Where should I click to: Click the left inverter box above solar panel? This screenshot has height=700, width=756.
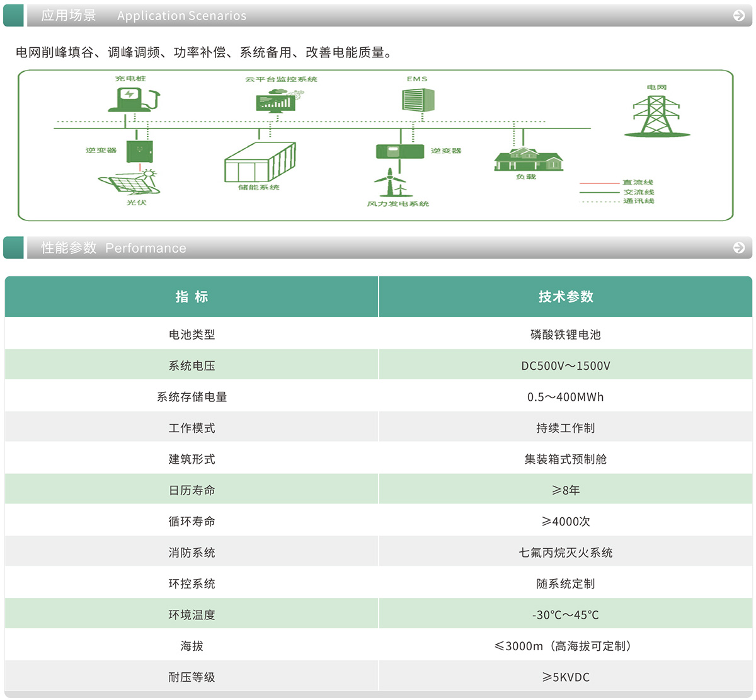tap(139, 151)
